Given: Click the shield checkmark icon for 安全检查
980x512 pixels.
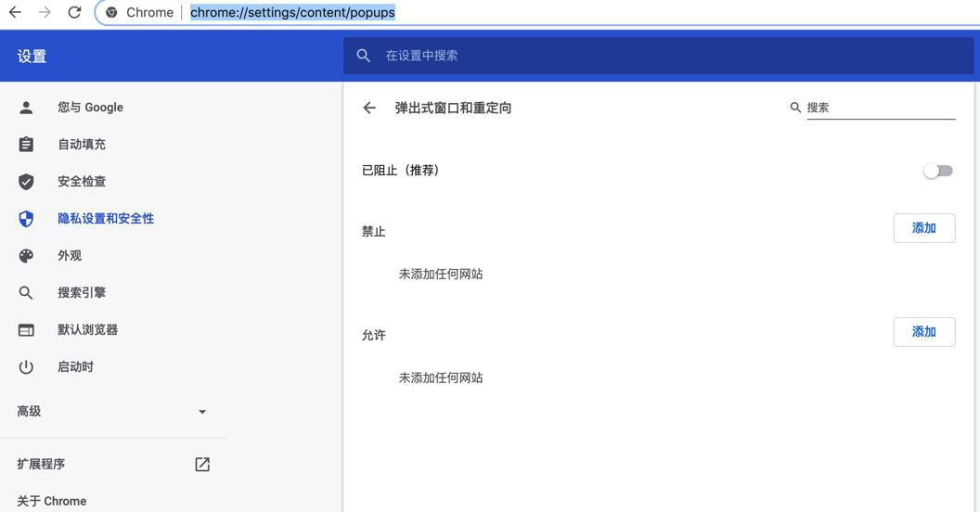Looking at the screenshot, I should [x=26, y=182].
